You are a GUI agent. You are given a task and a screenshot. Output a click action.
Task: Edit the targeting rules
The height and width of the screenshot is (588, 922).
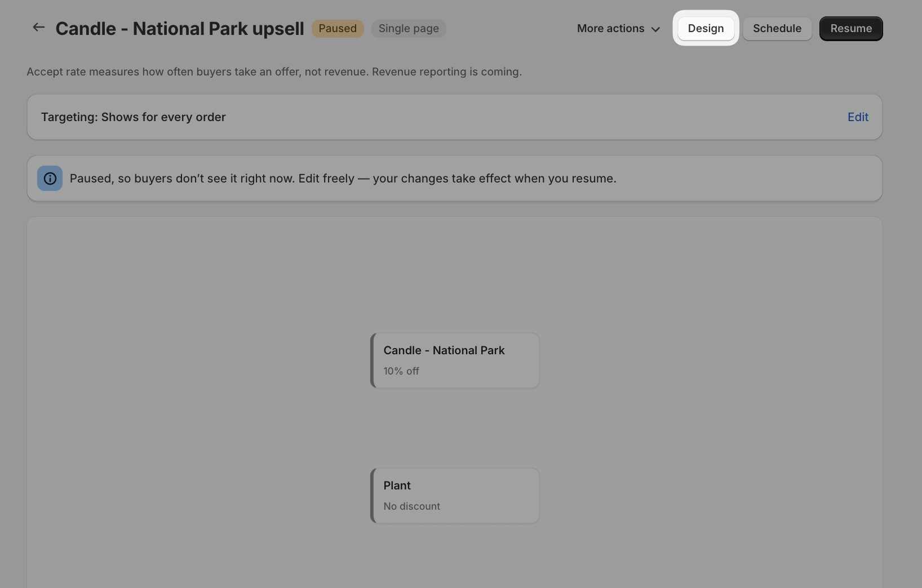coord(858,117)
